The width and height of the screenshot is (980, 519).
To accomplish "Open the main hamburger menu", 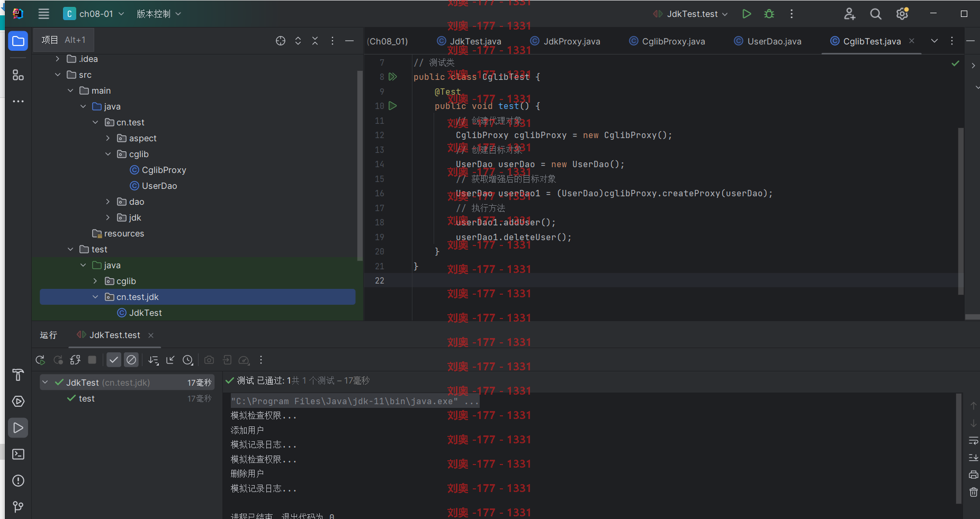I will [44, 14].
